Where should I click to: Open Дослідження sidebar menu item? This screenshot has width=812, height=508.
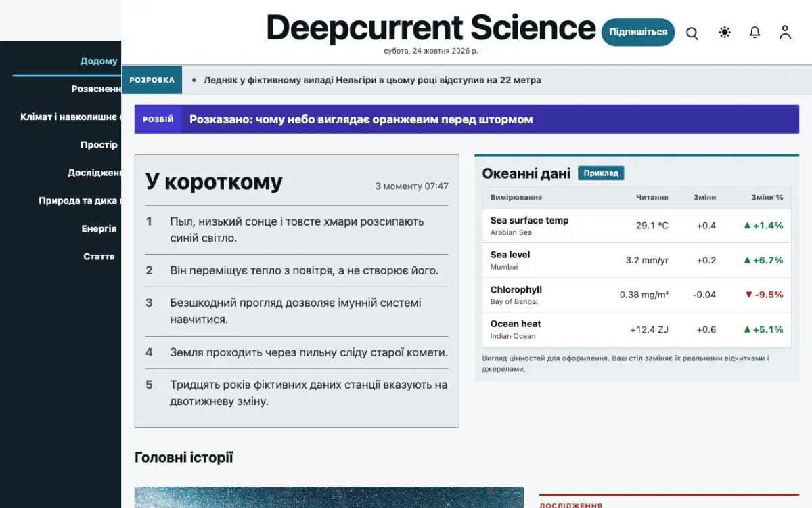coord(95,173)
